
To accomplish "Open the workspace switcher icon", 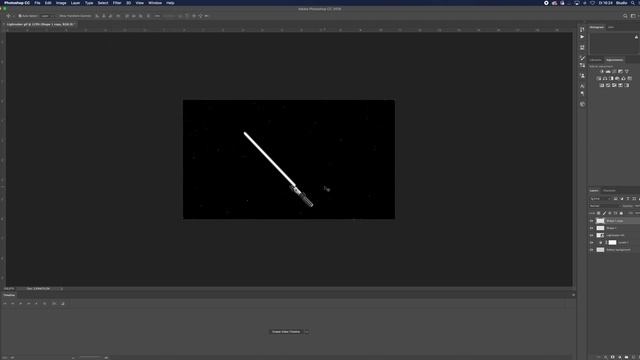I will 633,16.
